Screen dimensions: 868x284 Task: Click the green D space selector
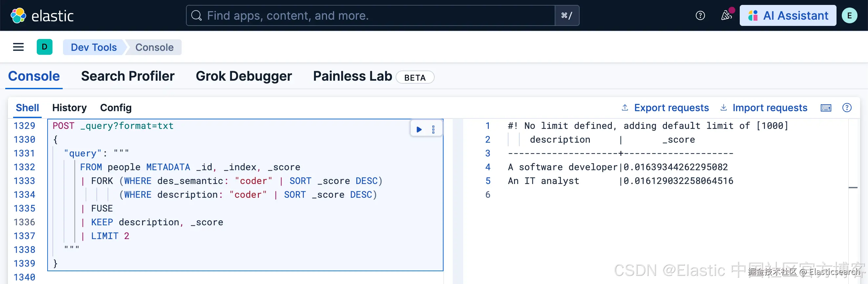(x=45, y=47)
